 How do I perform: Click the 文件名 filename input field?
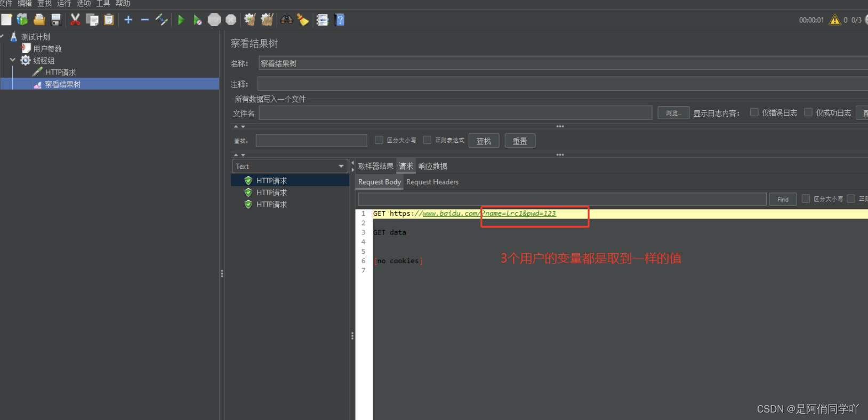pos(455,112)
